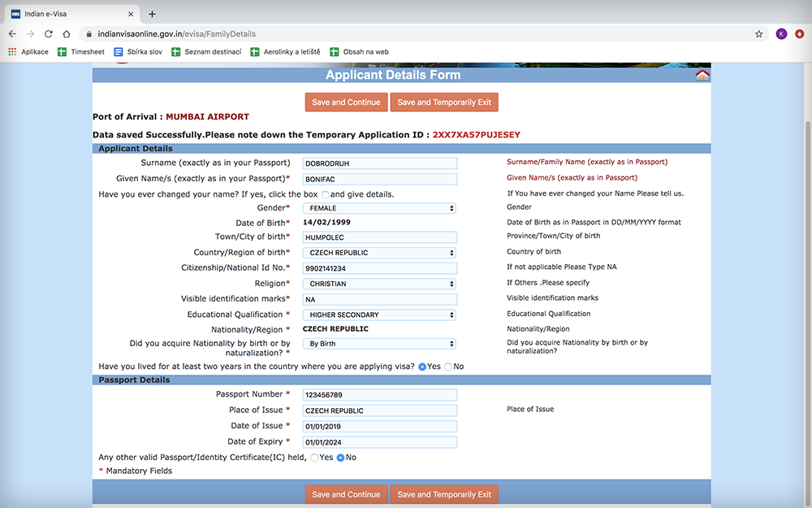The height and width of the screenshot is (508, 812).
Task: Click top Save and Continue button
Action: coord(346,102)
